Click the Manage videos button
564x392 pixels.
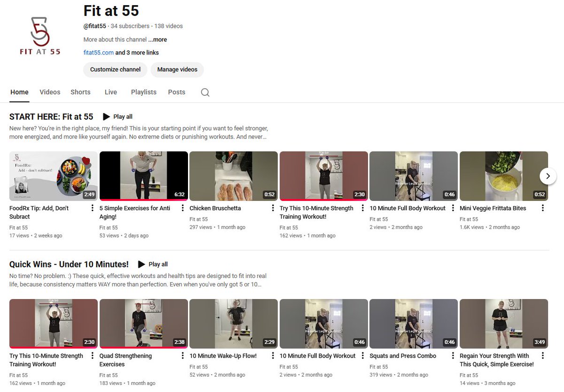coord(177,69)
